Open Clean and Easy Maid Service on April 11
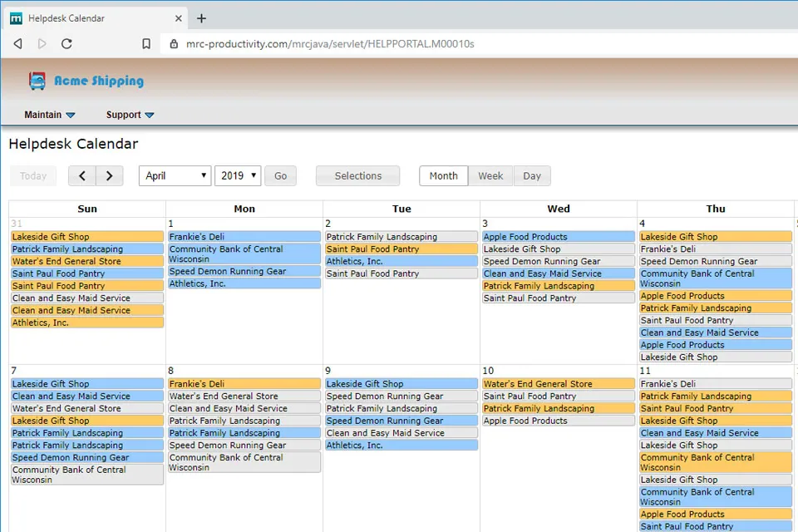 [716, 433]
